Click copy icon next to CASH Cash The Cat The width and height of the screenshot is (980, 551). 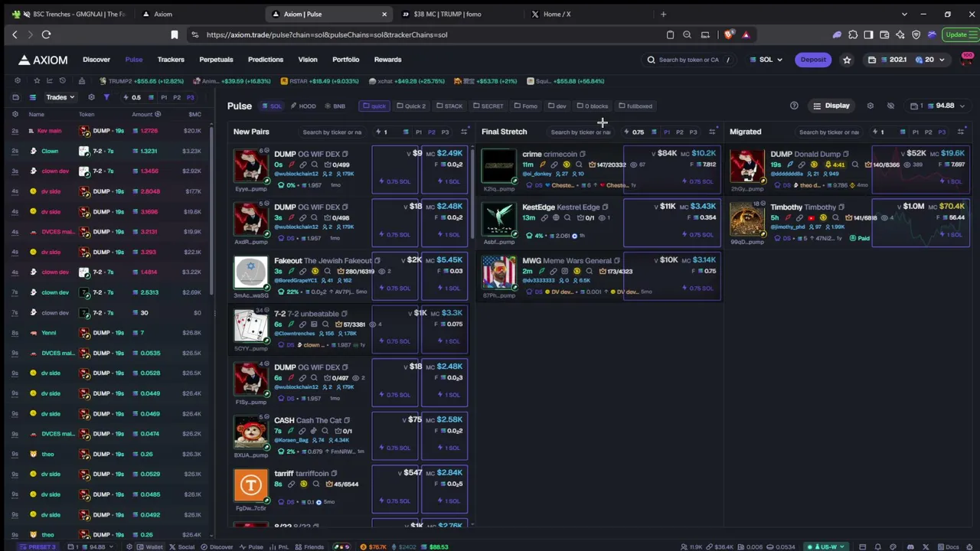[347, 420]
